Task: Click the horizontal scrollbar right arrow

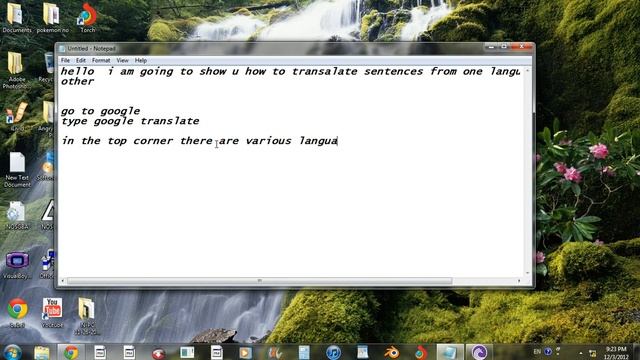Action: coord(519,281)
